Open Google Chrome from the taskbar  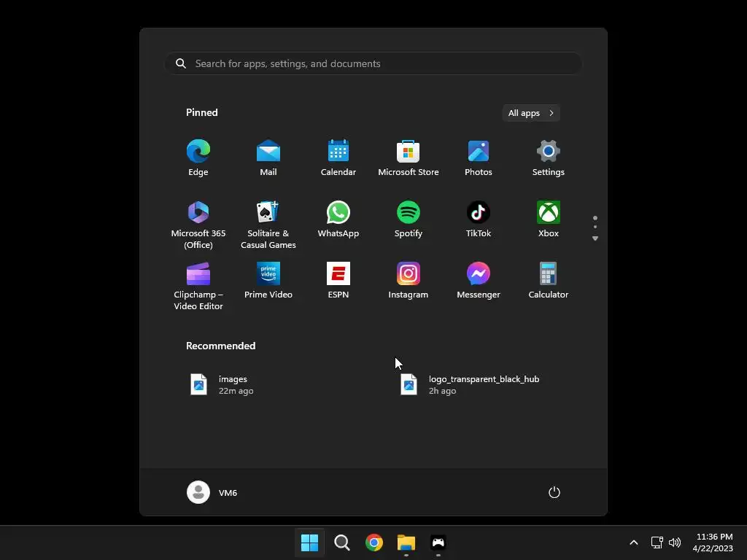point(374,542)
